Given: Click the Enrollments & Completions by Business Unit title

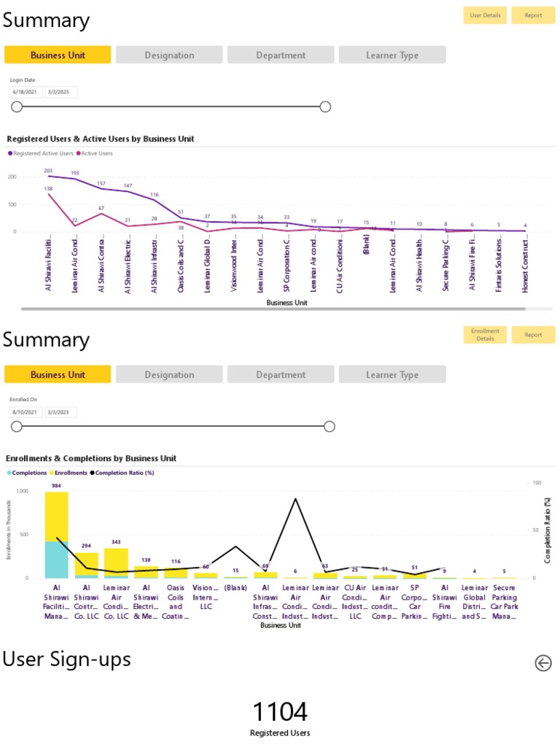Looking at the screenshot, I should pos(91,458).
